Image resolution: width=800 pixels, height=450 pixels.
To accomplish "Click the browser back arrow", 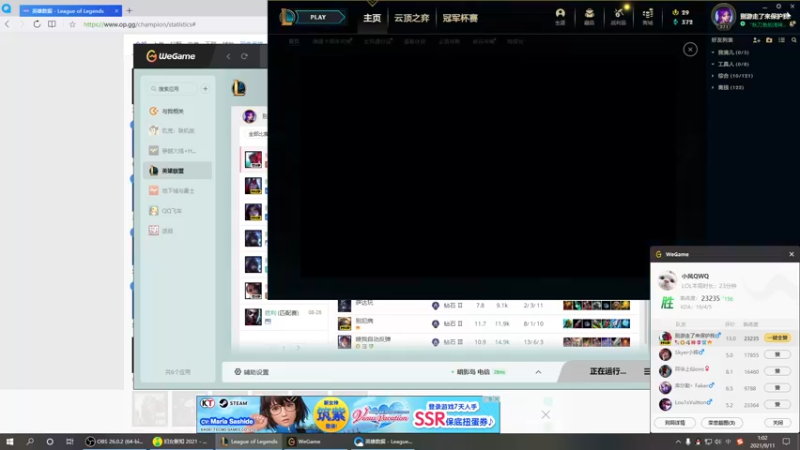I will (7, 24).
